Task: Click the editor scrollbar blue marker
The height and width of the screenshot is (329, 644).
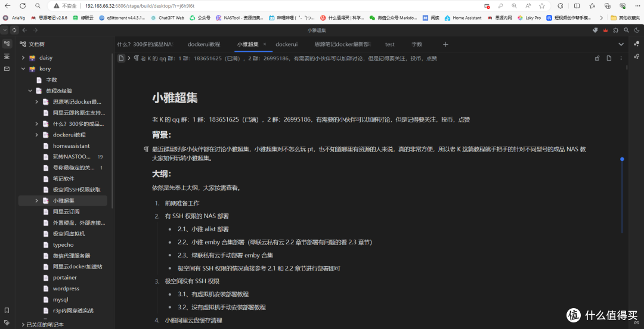Action: (x=622, y=159)
